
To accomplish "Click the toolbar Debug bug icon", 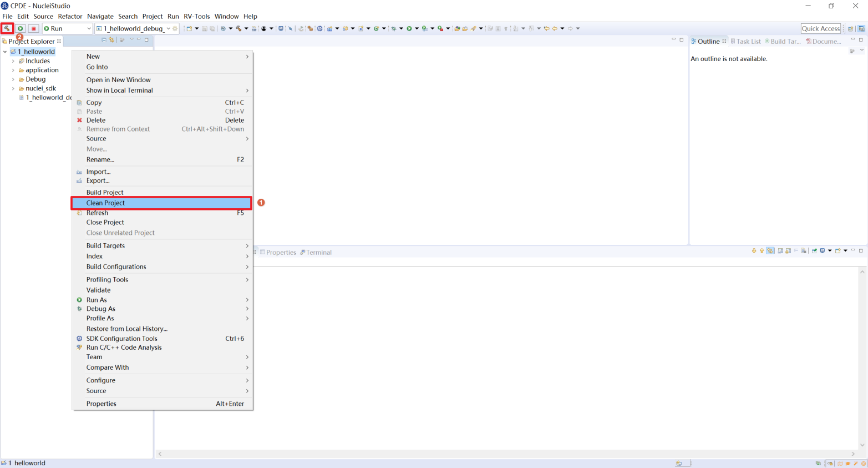I will pyautogui.click(x=393, y=28).
